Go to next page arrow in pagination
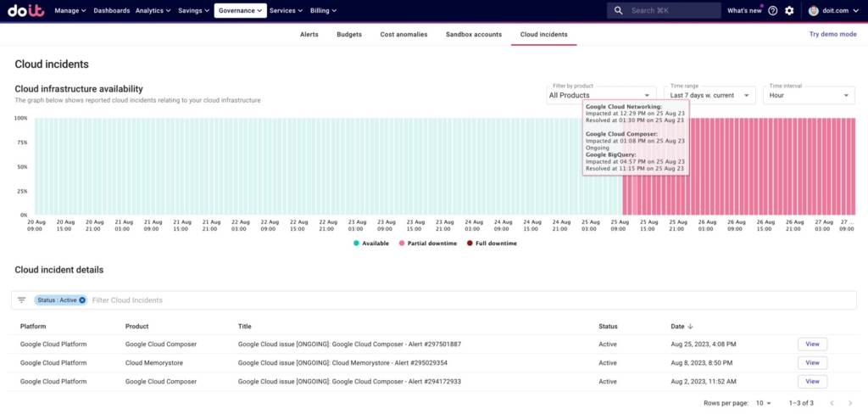The height and width of the screenshot is (420, 868). (850, 403)
